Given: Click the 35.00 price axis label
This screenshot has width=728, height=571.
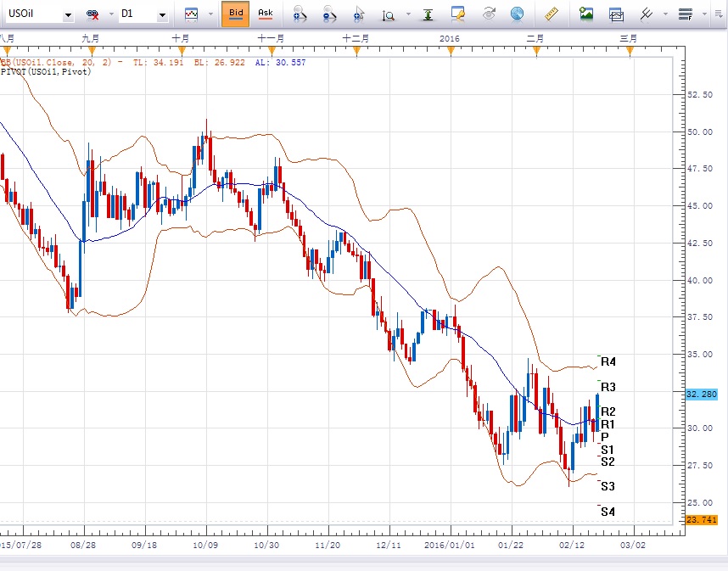Looking at the screenshot, I should [700, 354].
